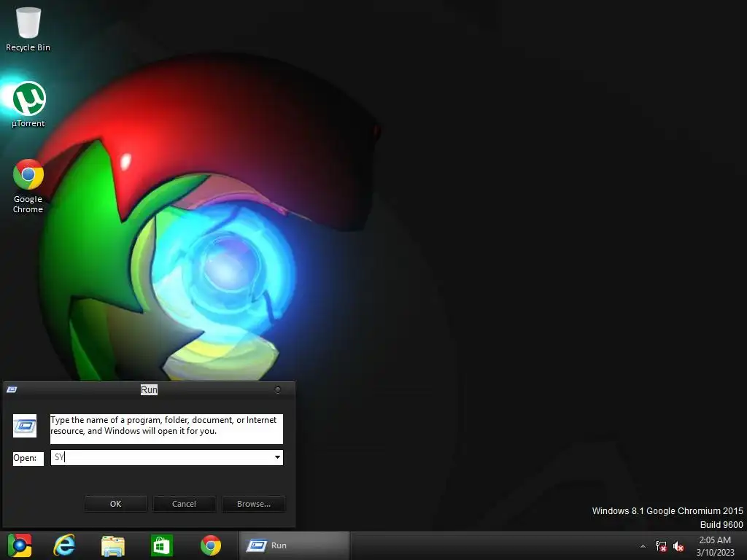The image size is (747, 560).
Task: Launch Internet Explorer from the taskbar
Action: [64, 545]
